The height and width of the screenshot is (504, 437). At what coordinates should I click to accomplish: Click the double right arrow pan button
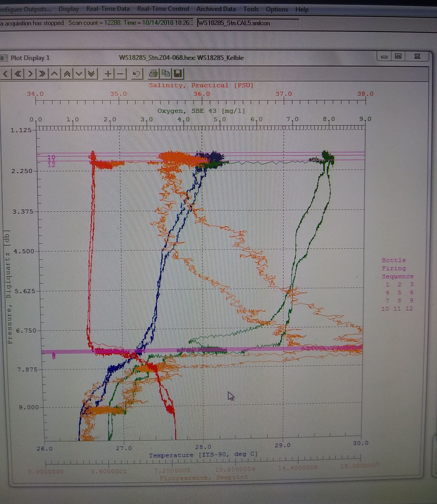42,74
